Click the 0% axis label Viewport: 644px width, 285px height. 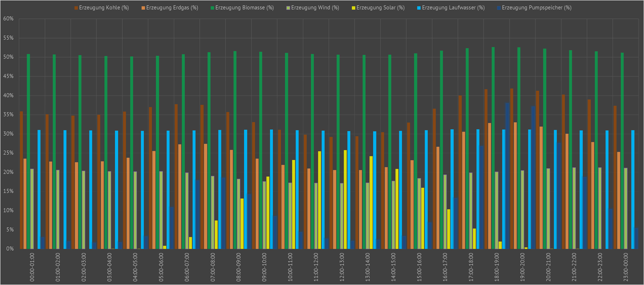coord(10,249)
